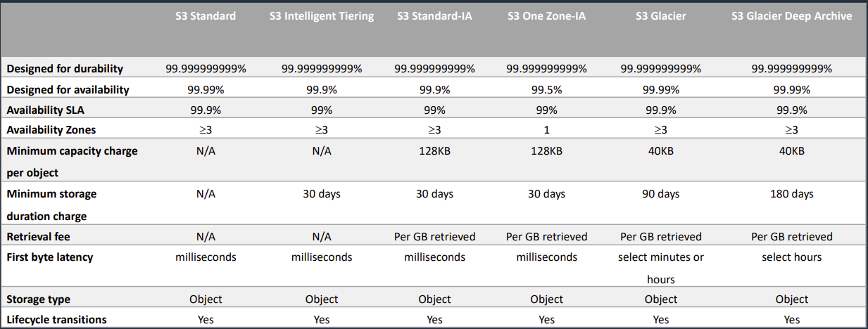This screenshot has width=868, height=329.
Task: Select the S3 Glacier Deep Archive header
Action: pyautogui.click(x=792, y=16)
